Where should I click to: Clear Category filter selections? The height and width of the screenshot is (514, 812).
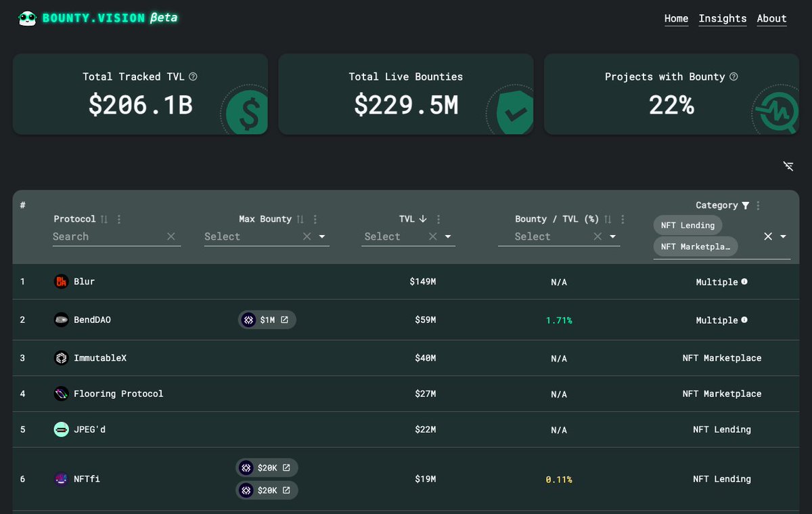[768, 236]
